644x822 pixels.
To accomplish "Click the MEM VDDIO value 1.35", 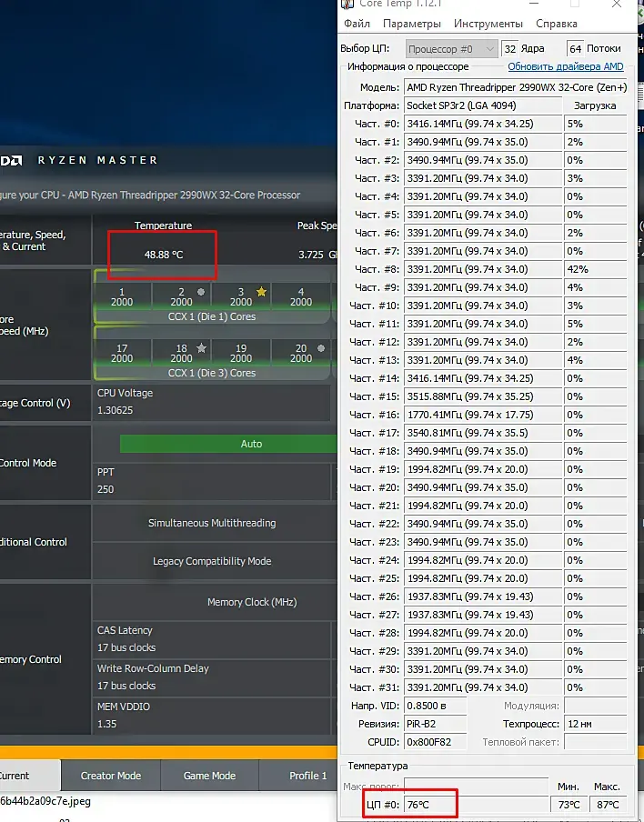I will 107,724.
